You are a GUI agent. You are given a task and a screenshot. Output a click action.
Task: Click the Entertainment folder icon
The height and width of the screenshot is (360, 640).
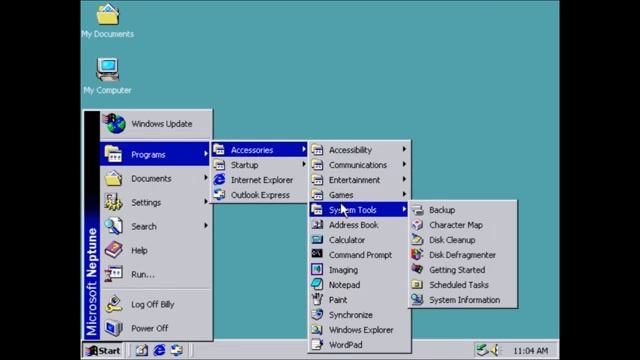317,180
